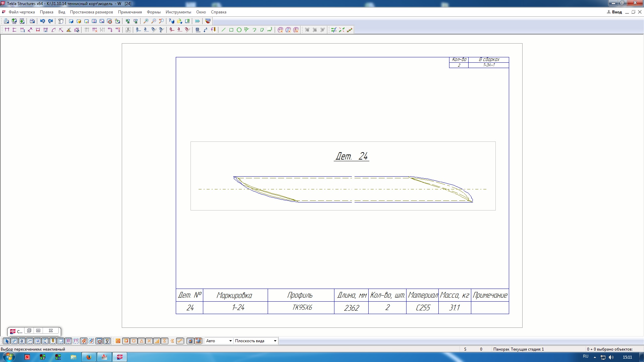Open Firefox from the Windows taskbar
Viewport: 644px width, 362px height.
[89, 357]
